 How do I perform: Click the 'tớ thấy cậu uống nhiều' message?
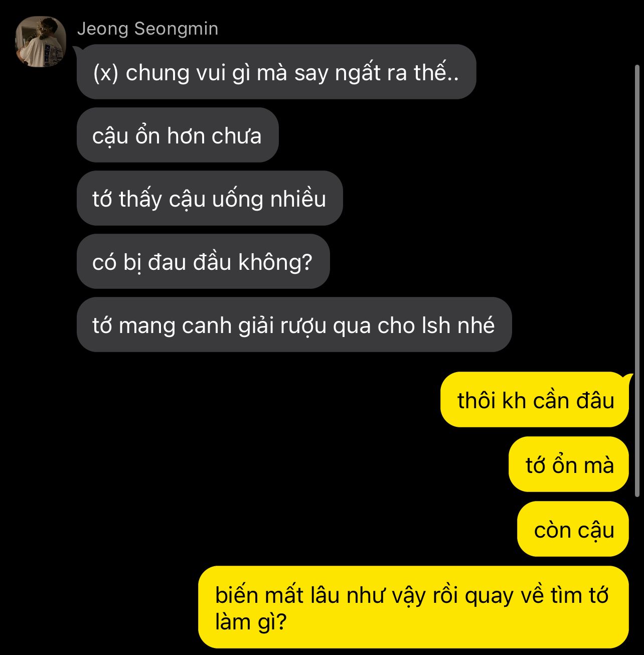tap(210, 199)
